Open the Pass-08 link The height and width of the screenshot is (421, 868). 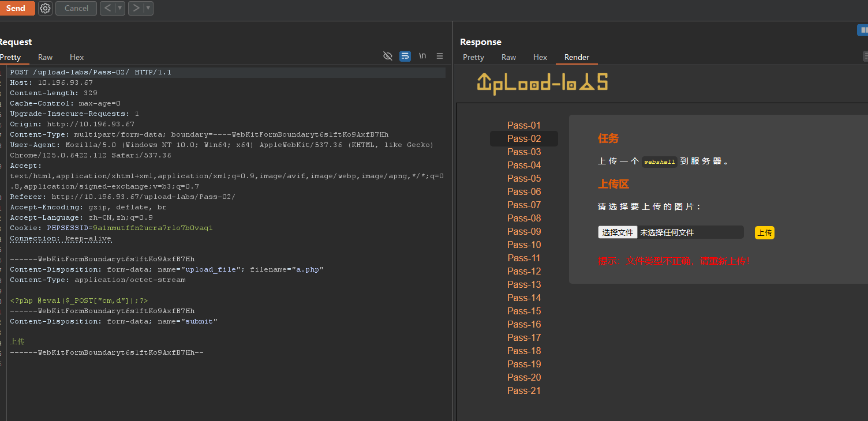pyautogui.click(x=524, y=218)
